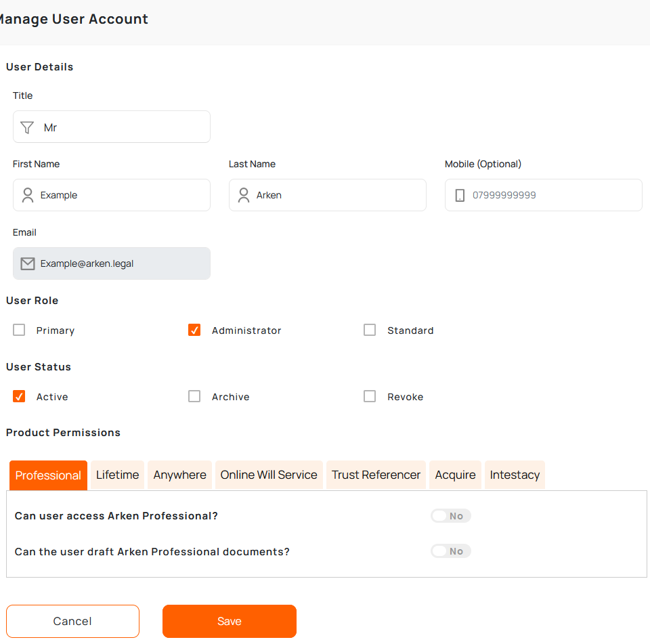
Task: Click the phone icon in Mobile field
Action: 460,196
